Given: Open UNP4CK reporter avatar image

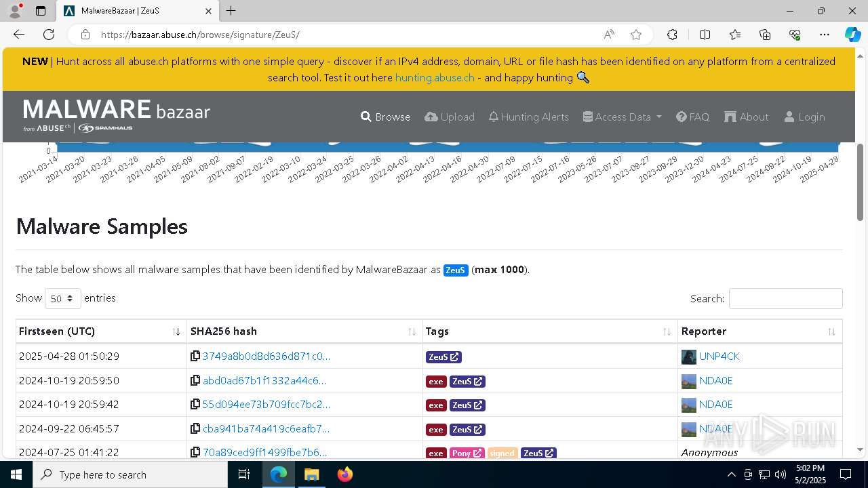Looking at the screenshot, I should [x=688, y=357].
